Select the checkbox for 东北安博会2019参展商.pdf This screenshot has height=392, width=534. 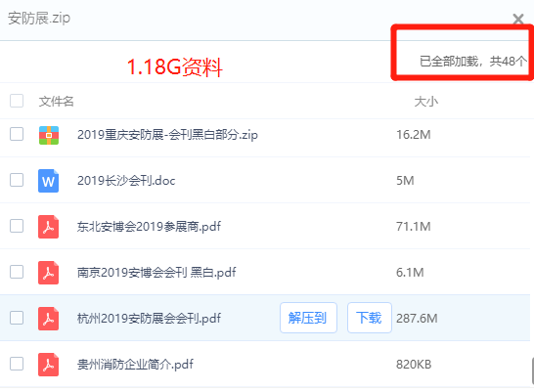[x=17, y=226]
